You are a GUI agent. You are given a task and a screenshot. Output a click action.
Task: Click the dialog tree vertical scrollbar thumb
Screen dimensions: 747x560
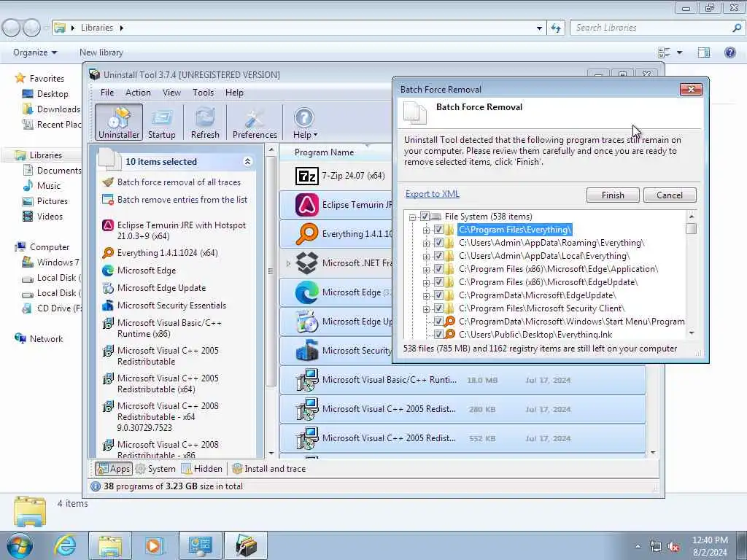point(692,228)
